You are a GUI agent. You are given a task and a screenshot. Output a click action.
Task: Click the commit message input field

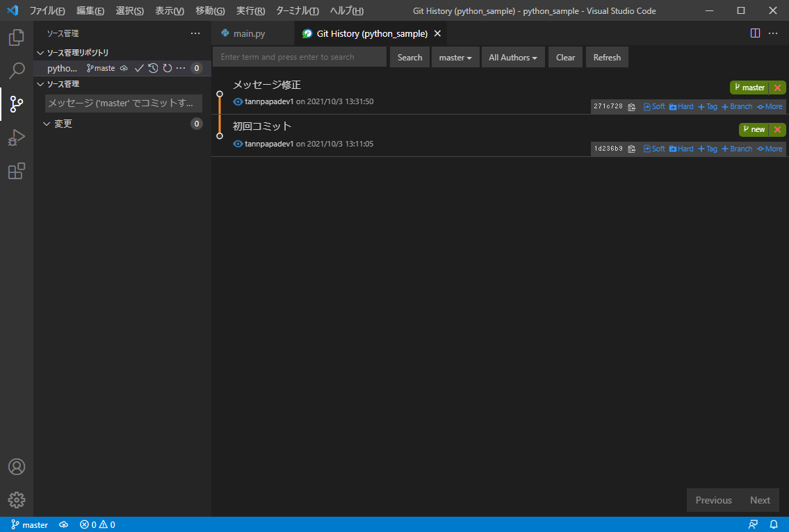tap(124, 103)
